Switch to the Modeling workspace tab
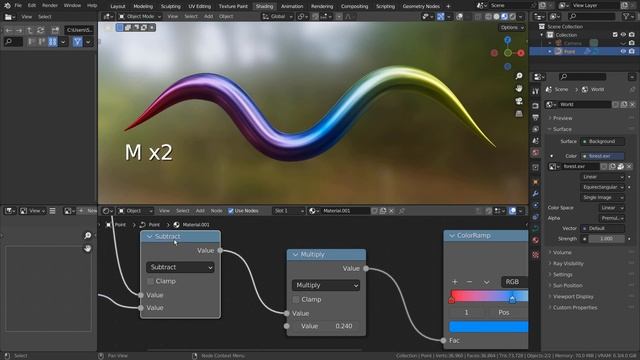 pyautogui.click(x=143, y=6)
